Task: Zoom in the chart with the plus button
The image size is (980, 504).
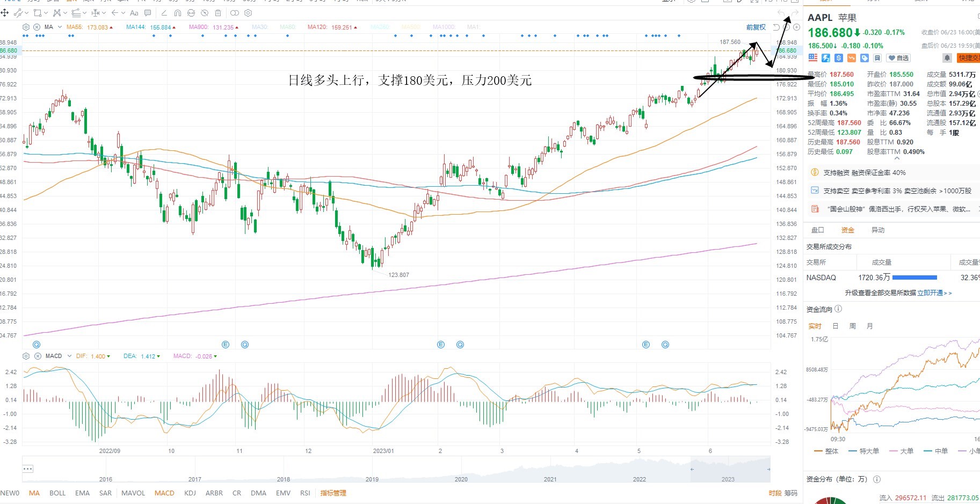Action: click(x=796, y=27)
